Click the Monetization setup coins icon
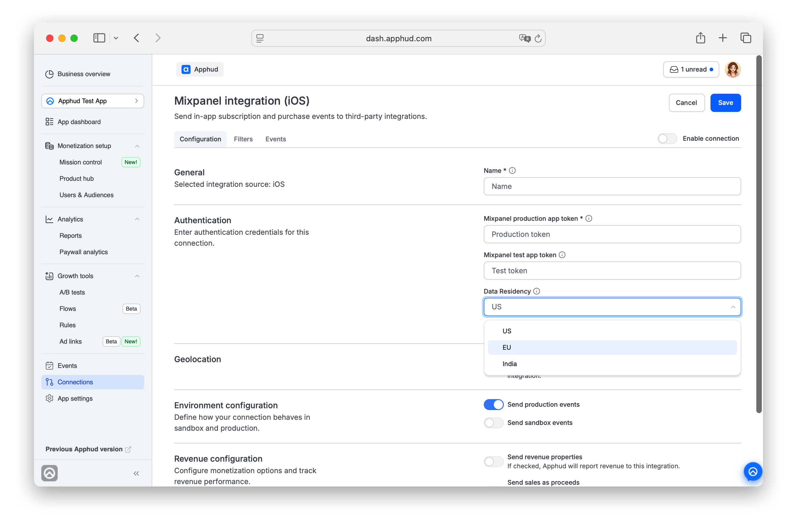Screen dimensions: 797x532 click(x=49, y=146)
